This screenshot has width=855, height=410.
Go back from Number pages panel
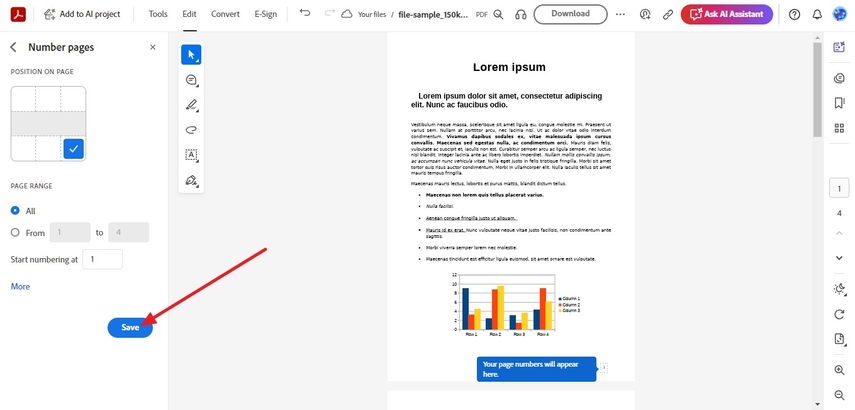(14, 47)
